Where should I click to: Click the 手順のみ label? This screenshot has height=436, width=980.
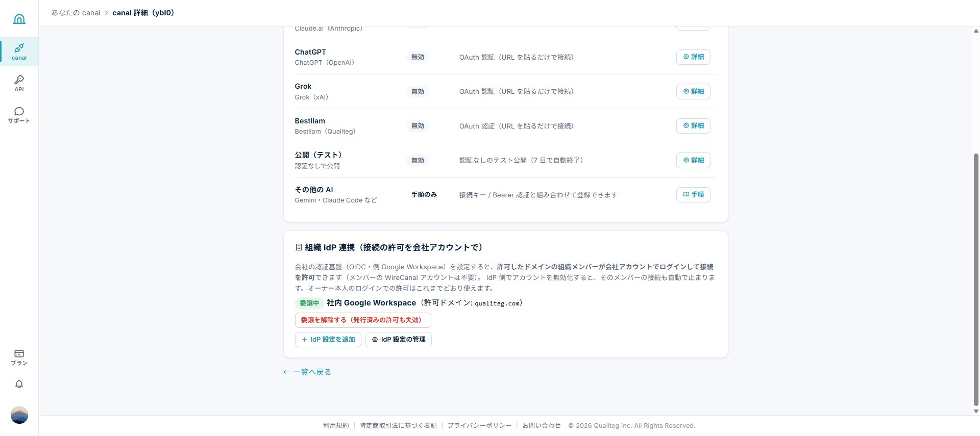click(424, 195)
